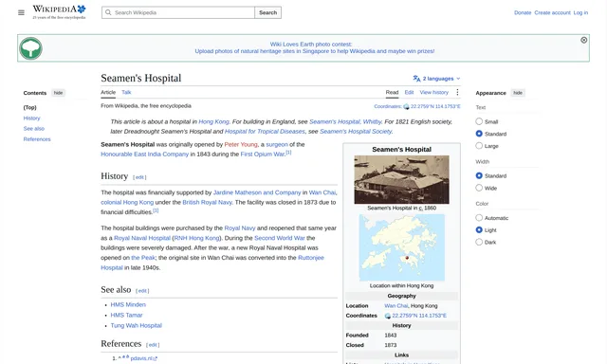Click the magnifier icon in search box
The width and height of the screenshot is (607, 364).
108,12
